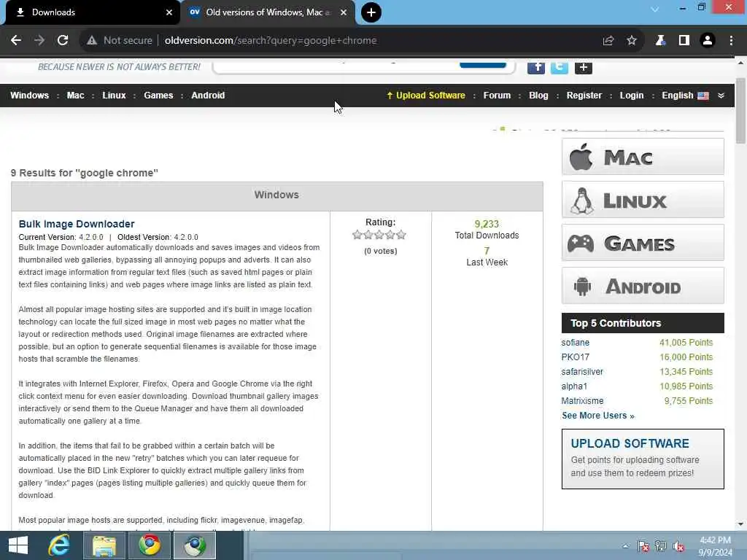Image resolution: width=747 pixels, height=560 pixels.
Task: Toggle the side panel icon
Action: (x=684, y=41)
